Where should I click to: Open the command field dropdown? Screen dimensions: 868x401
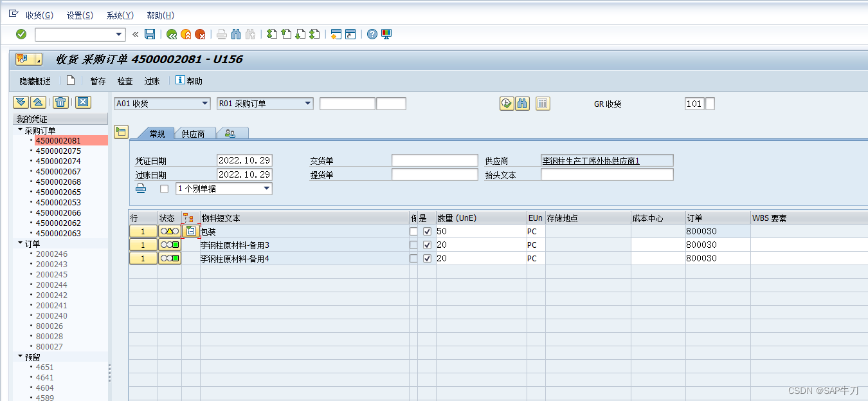click(120, 35)
